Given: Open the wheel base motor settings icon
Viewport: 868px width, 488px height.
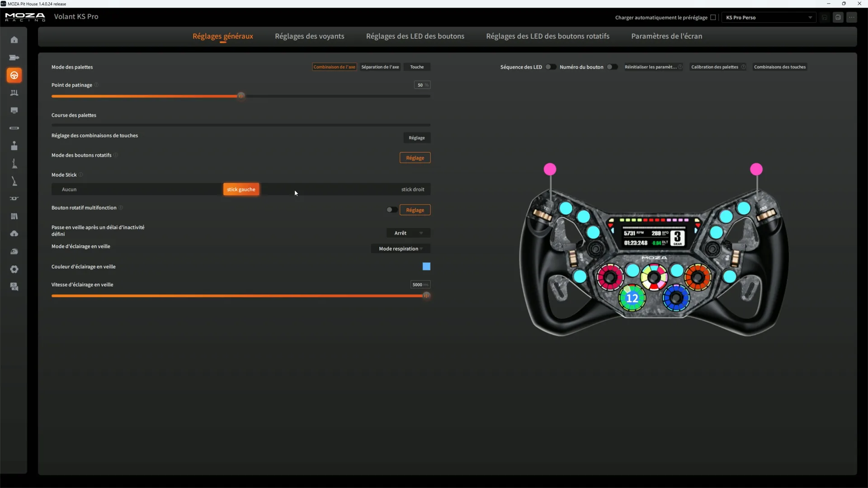Looking at the screenshot, I should [x=14, y=57].
